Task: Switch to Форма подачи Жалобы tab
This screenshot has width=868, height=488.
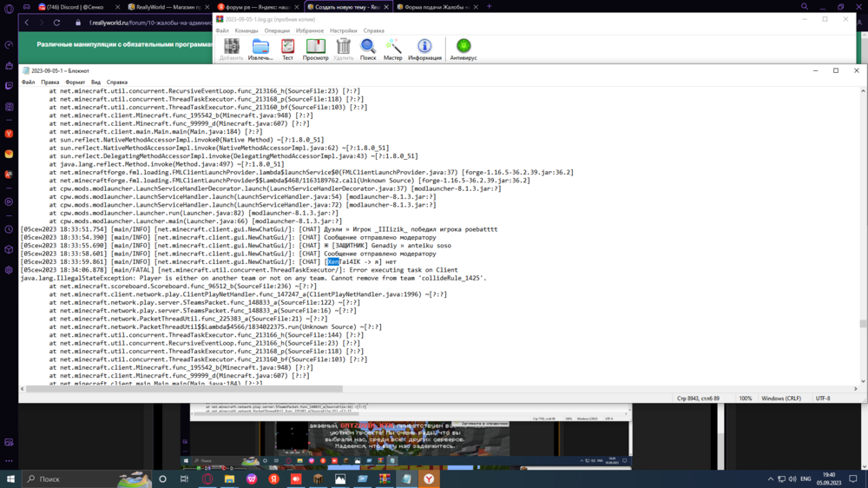Action: (x=437, y=7)
